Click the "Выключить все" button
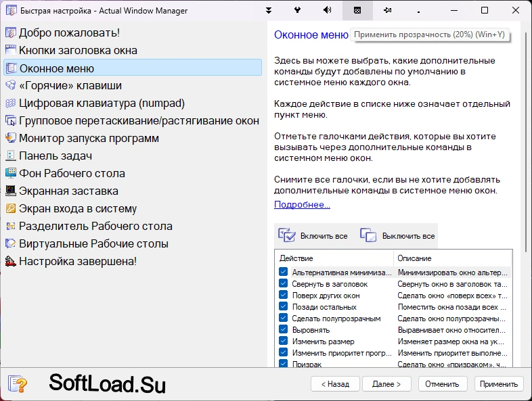 coord(397,235)
